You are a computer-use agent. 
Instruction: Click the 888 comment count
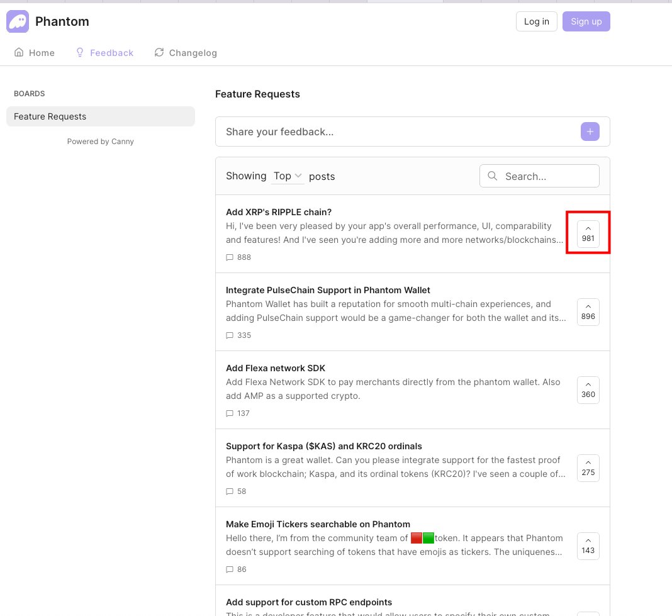244,257
